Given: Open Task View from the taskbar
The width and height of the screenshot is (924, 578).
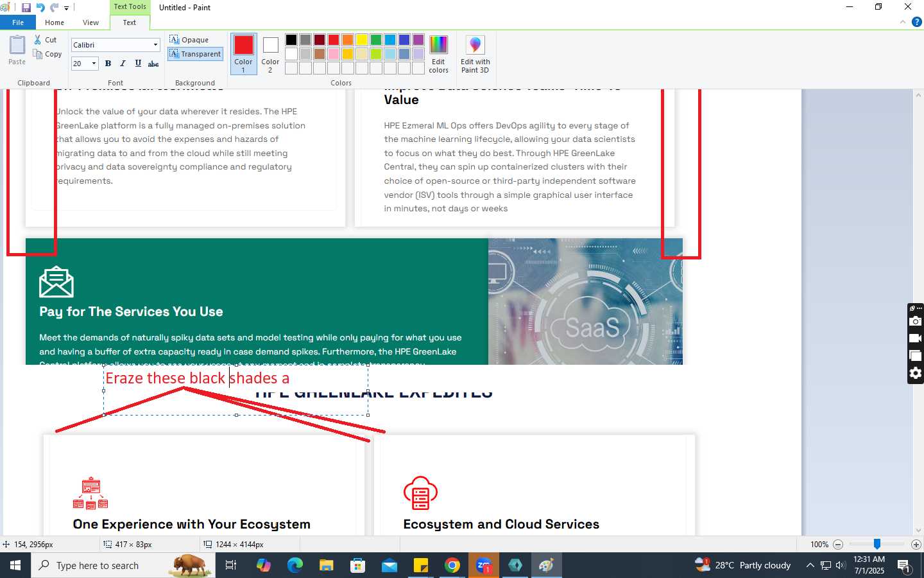Looking at the screenshot, I should (231, 565).
